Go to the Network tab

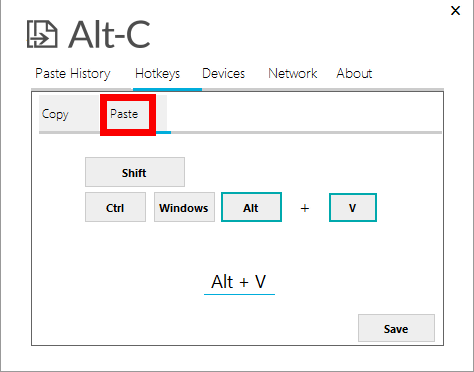click(x=293, y=73)
